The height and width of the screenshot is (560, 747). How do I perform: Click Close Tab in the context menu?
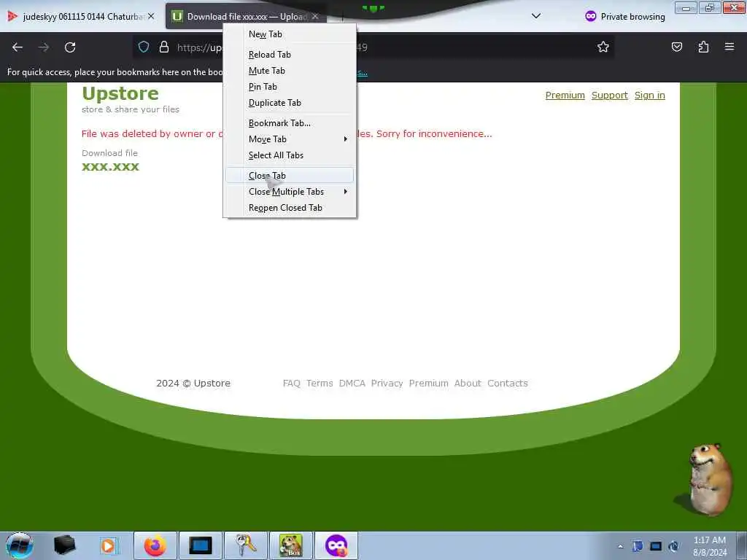(290, 175)
